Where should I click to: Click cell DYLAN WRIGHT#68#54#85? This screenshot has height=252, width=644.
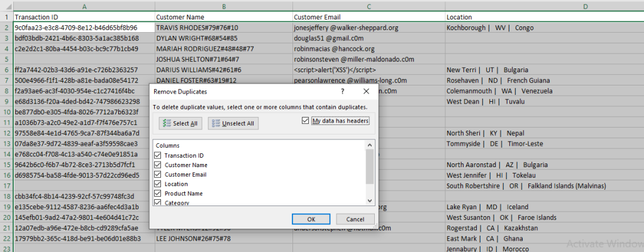pyautogui.click(x=224, y=38)
